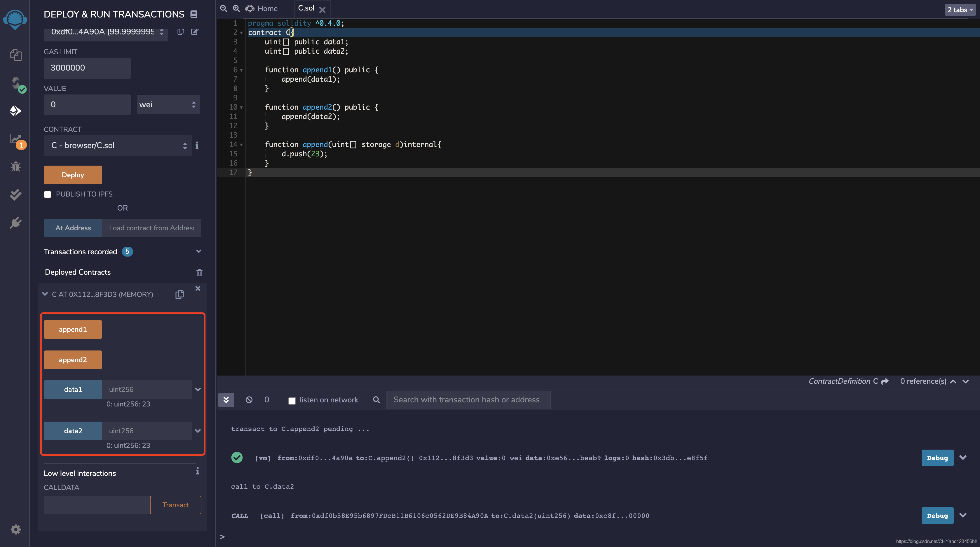
Task: Open the Plugin manager plug icon
Action: point(15,223)
